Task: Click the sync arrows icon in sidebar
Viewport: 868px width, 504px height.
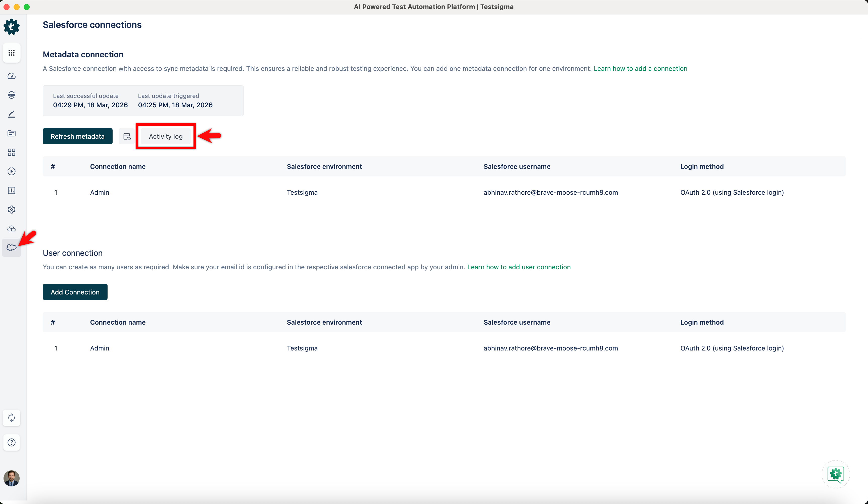Action: [x=11, y=418]
